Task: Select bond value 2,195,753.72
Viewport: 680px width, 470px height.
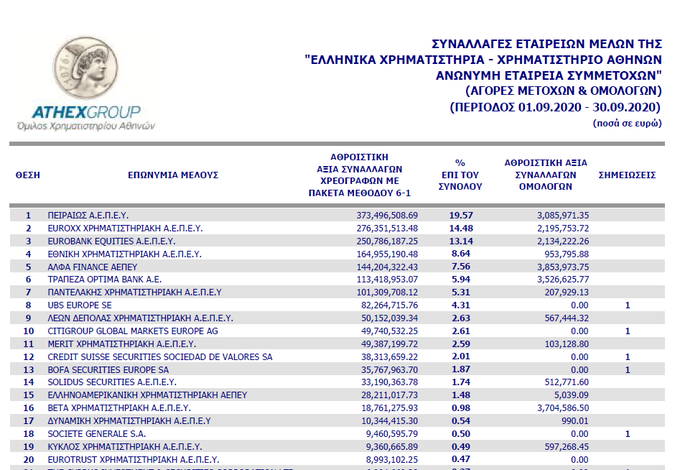Action: click(x=563, y=228)
